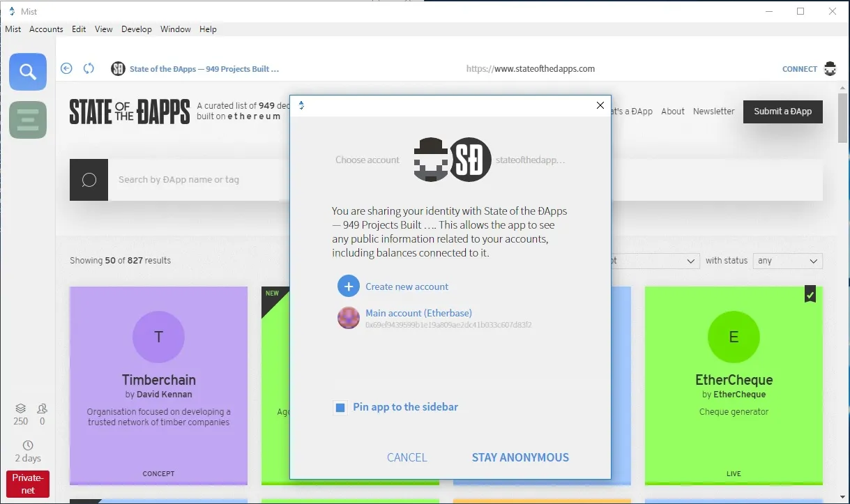Click STAY ANONYMOUS

[x=520, y=457]
